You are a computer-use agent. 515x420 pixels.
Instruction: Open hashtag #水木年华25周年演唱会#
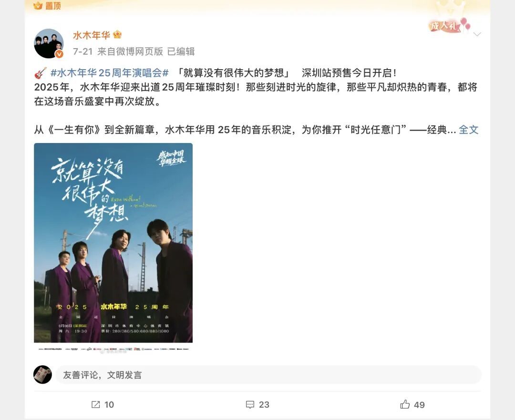109,73
